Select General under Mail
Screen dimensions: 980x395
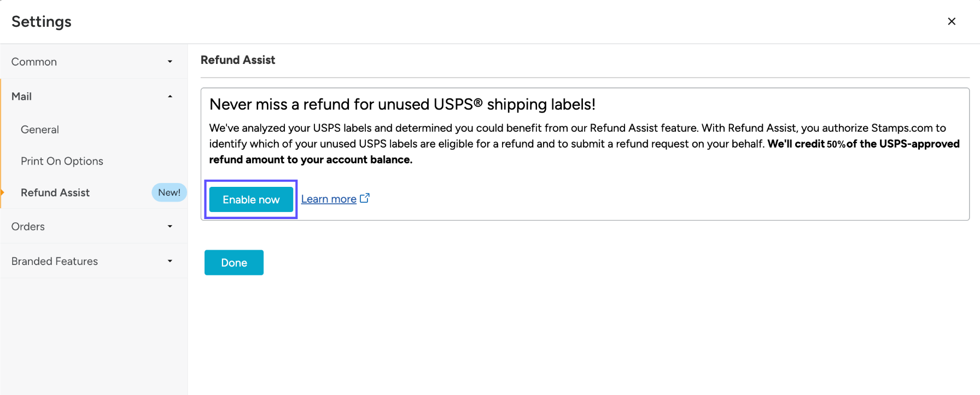tap(40, 129)
